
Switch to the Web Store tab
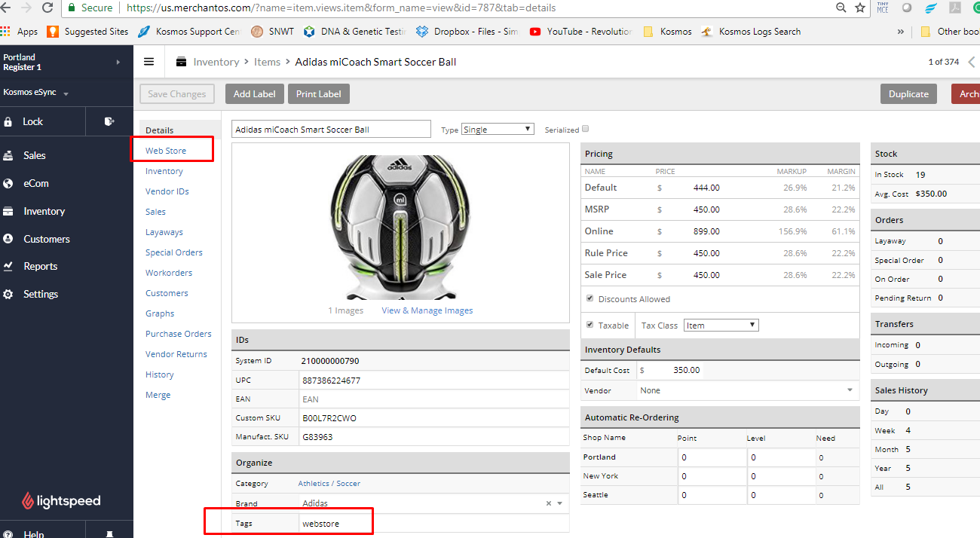tap(166, 151)
